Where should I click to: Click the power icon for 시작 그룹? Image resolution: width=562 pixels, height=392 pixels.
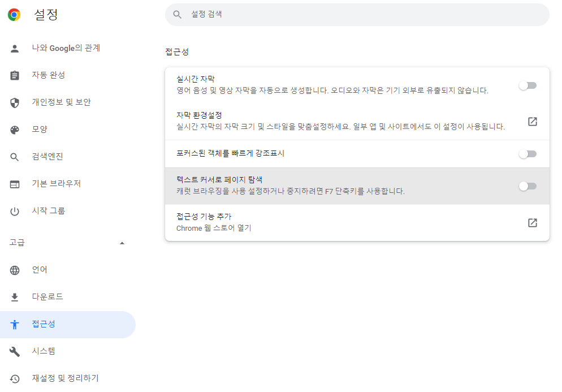point(15,211)
